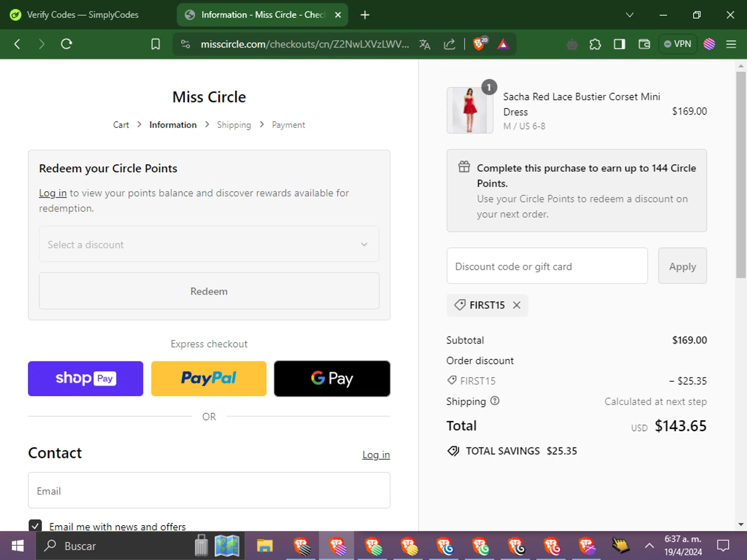Toggle the browser sidebar panel
This screenshot has width=747, height=560.
coord(620,44)
